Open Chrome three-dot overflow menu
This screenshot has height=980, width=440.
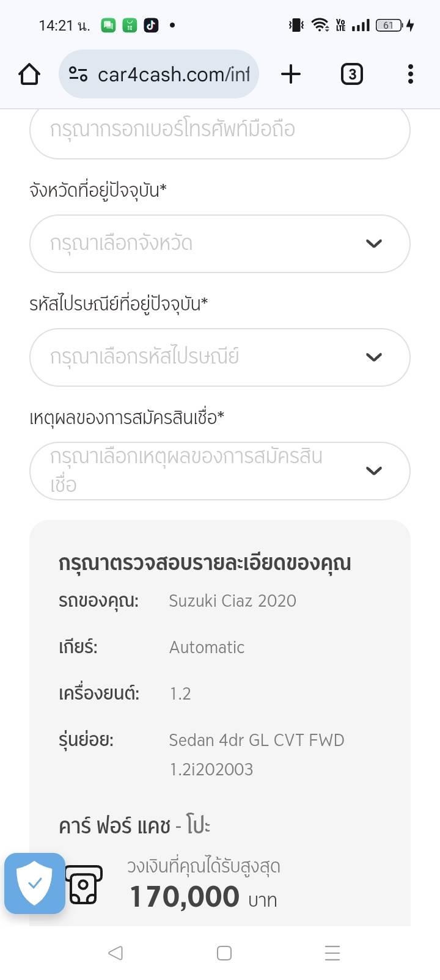(x=410, y=75)
